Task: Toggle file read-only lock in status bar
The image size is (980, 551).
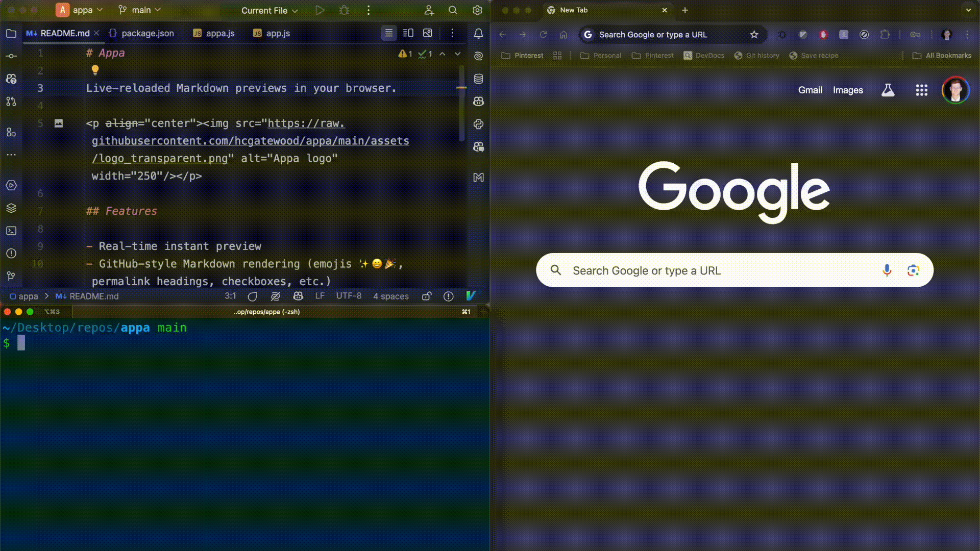Action: (x=427, y=296)
